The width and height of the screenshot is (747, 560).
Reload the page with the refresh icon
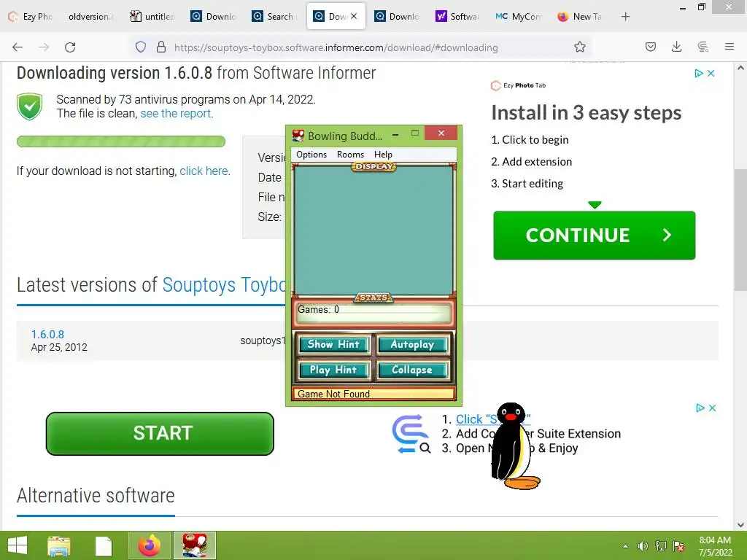pos(70,47)
